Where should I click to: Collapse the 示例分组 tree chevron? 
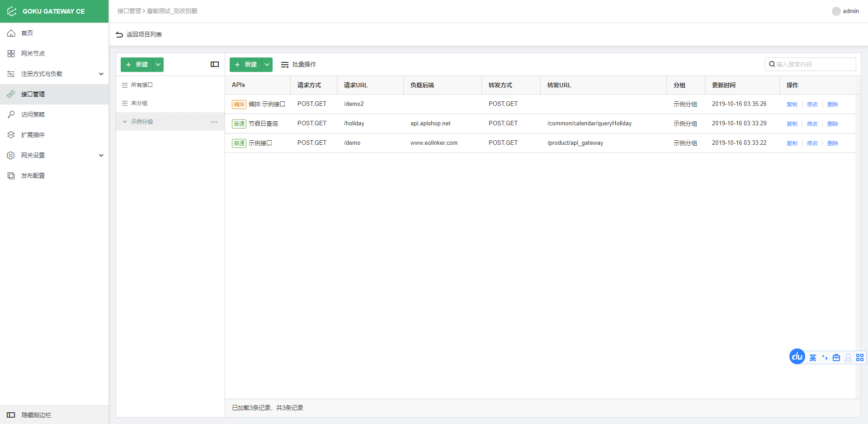coord(125,122)
